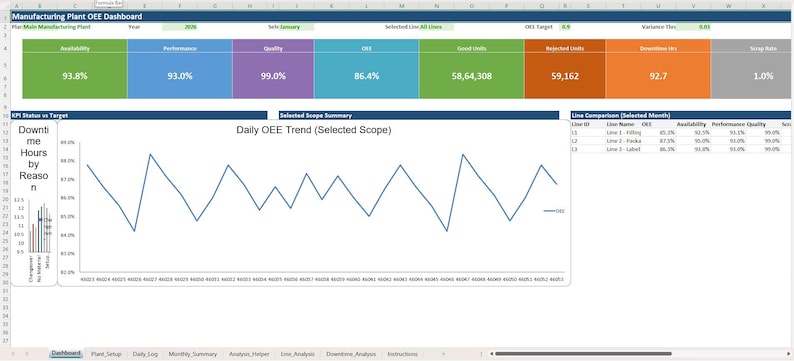This screenshot has height=361, width=794.
Task: Click the Line ID column header cell
Action: [588, 124]
